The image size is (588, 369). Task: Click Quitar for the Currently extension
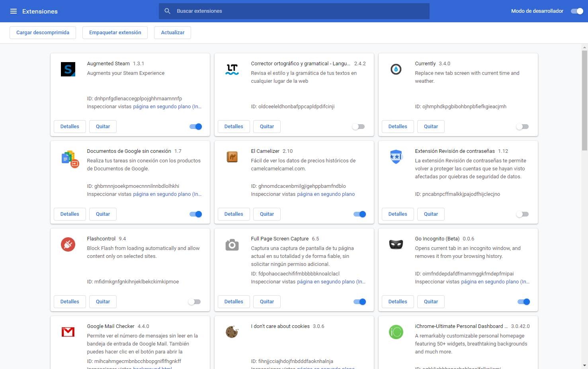click(x=431, y=127)
